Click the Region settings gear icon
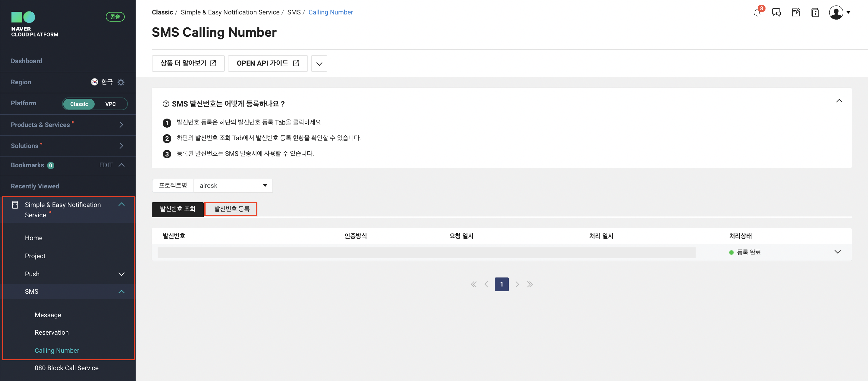This screenshot has width=868, height=381. [121, 82]
